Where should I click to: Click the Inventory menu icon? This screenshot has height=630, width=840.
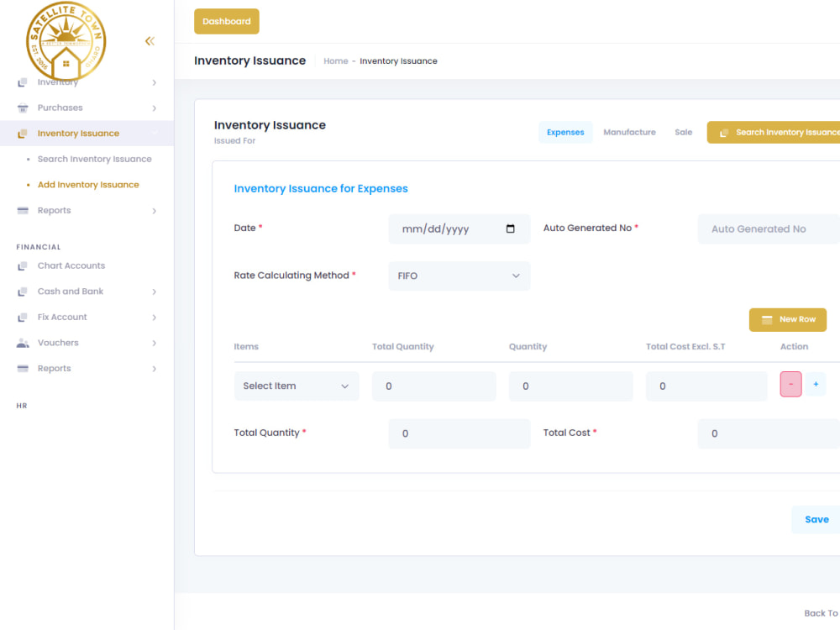point(23,82)
